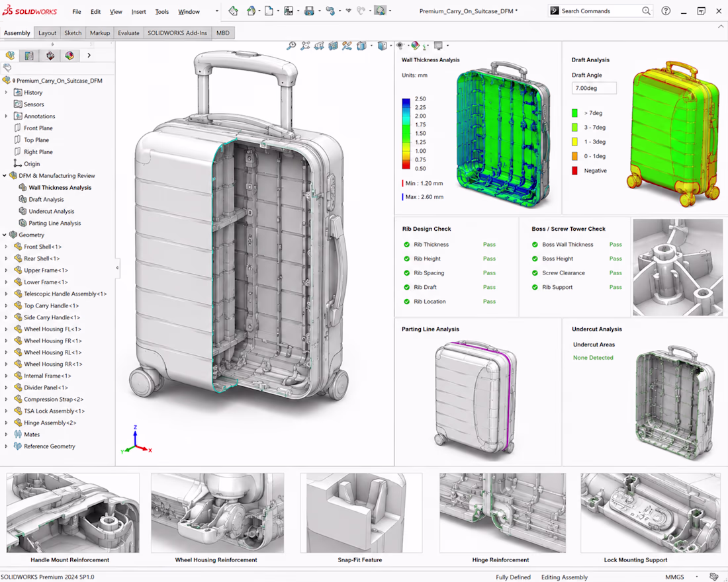The image size is (728, 582).
Task: Toggle the Section View icon
Action: [333, 46]
